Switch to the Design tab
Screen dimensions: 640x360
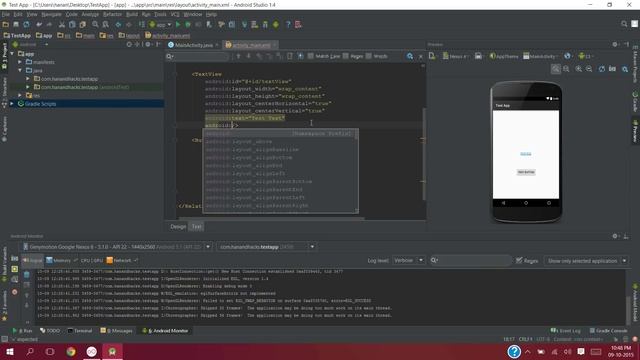[178, 227]
